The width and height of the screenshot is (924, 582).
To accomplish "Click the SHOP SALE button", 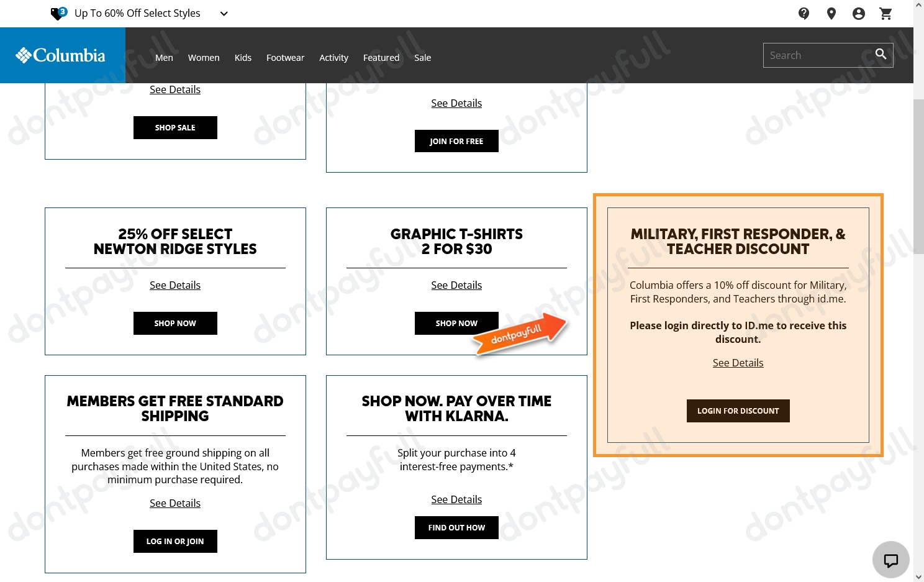I will coord(175,127).
